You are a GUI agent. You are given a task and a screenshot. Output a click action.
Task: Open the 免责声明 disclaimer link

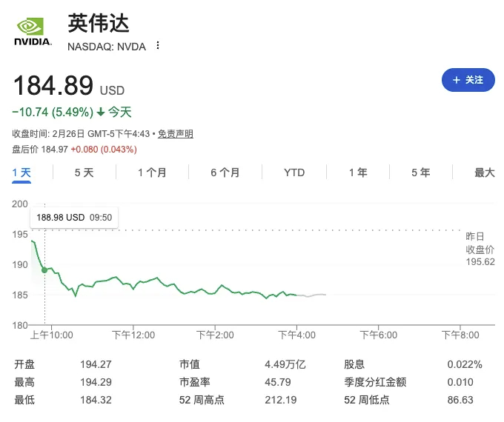pyautogui.click(x=176, y=133)
